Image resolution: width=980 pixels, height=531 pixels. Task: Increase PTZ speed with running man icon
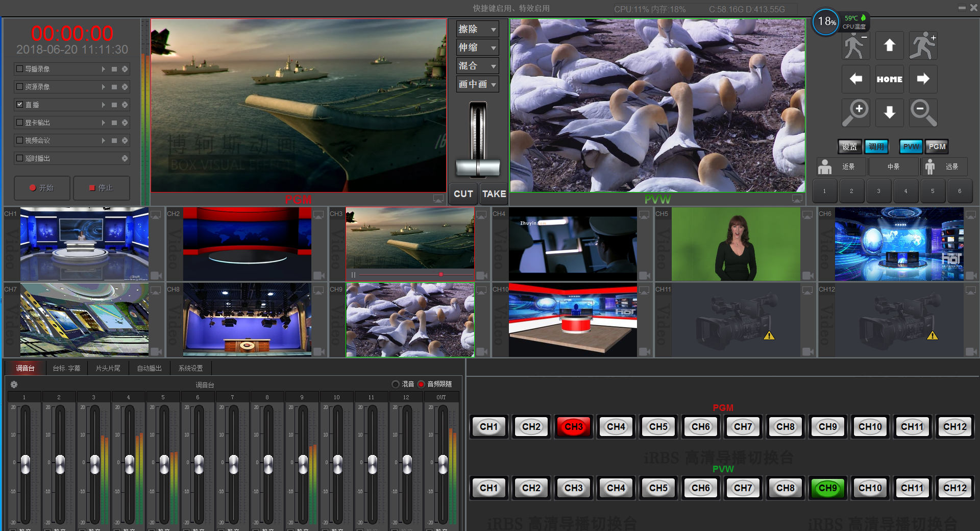tap(923, 46)
